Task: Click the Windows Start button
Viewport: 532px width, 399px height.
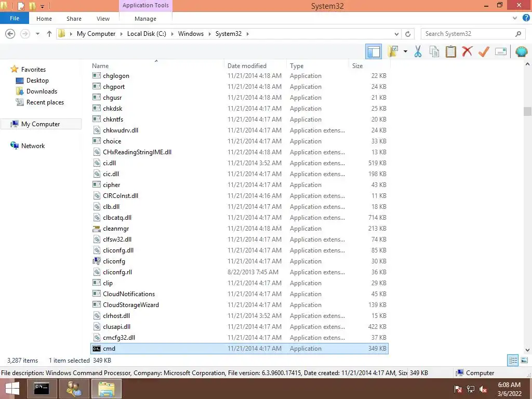Action: [x=12, y=389]
